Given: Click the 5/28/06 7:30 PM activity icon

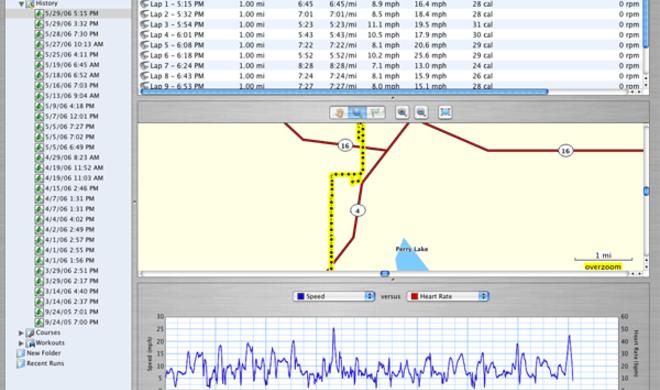Looking at the screenshot, I should click(39, 34).
